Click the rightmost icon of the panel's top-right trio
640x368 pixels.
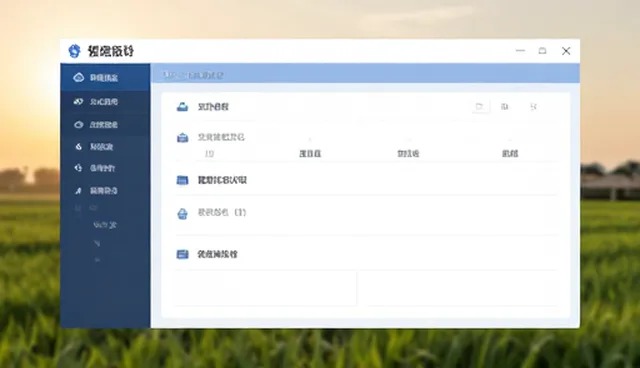tap(533, 107)
